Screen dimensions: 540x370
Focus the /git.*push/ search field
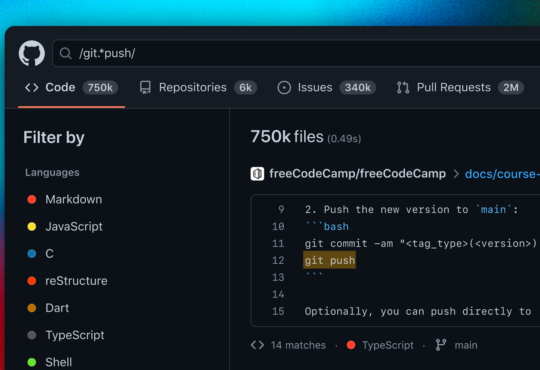click(296, 53)
